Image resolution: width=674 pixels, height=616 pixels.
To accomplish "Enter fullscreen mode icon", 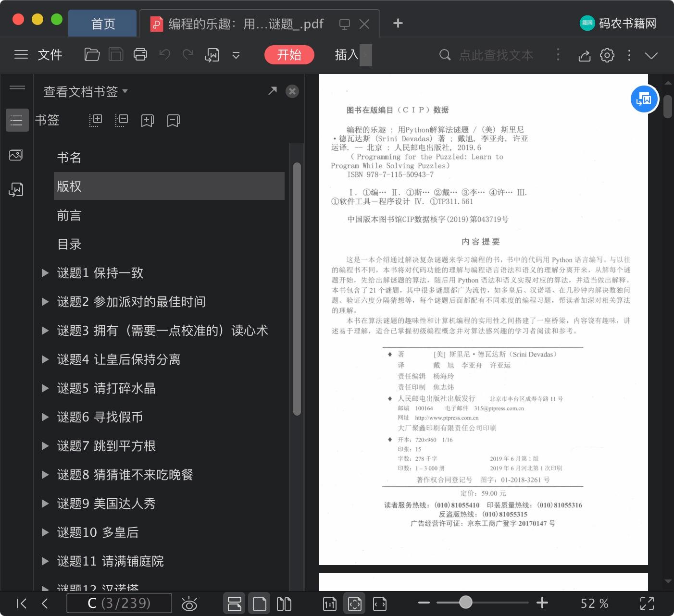I will (647, 604).
